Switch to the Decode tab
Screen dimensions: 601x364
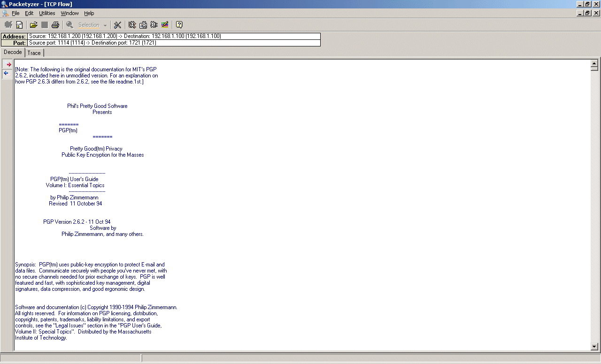pyautogui.click(x=13, y=52)
